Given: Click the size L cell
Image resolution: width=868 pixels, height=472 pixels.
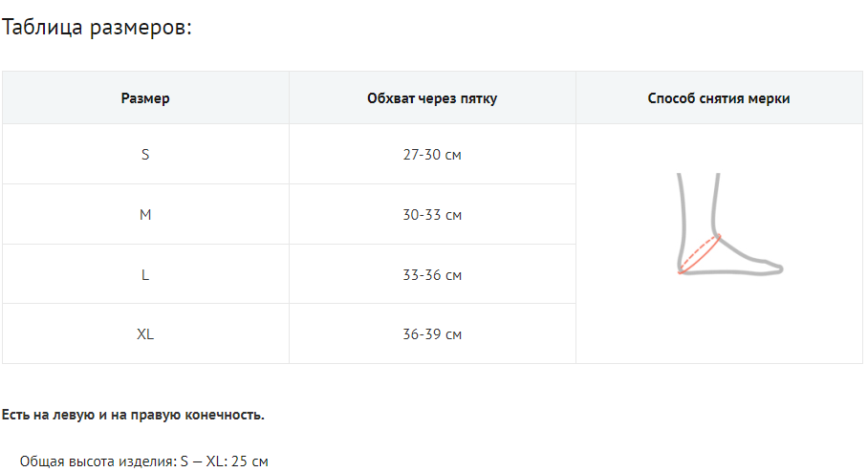Looking at the screenshot, I should tap(145, 275).
